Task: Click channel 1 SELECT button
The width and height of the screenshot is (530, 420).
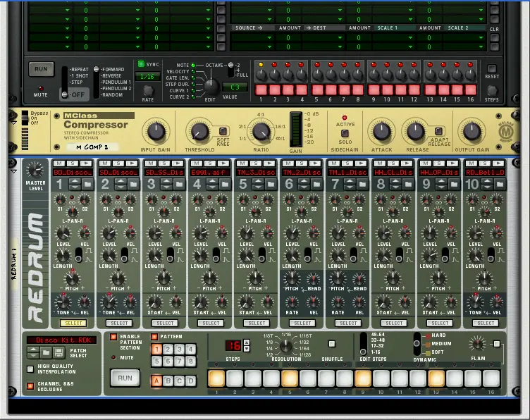Action: 73,323
